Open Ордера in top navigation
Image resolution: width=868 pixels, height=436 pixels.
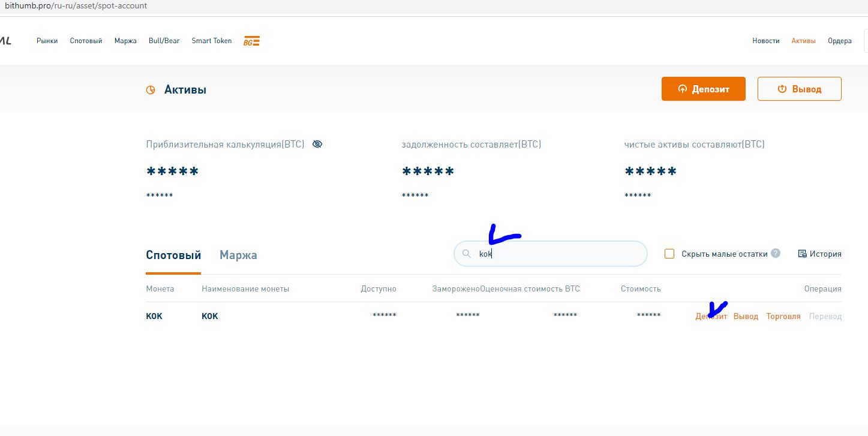(x=839, y=41)
